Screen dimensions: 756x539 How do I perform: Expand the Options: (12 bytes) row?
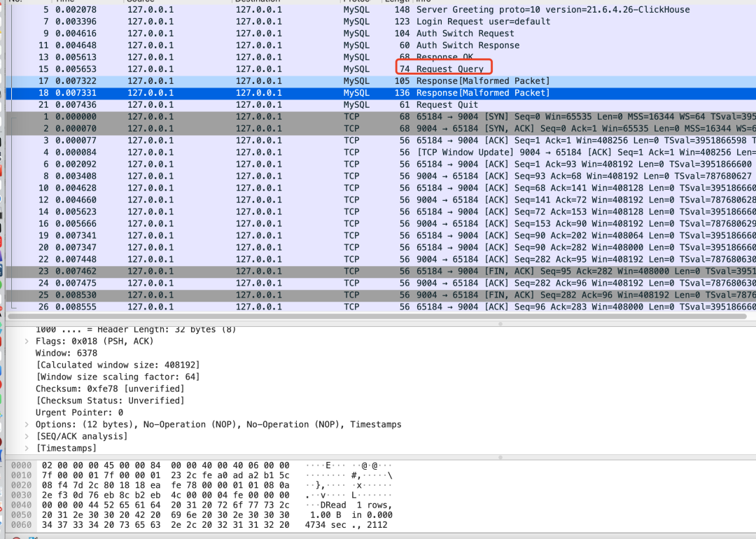tap(27, 423)
